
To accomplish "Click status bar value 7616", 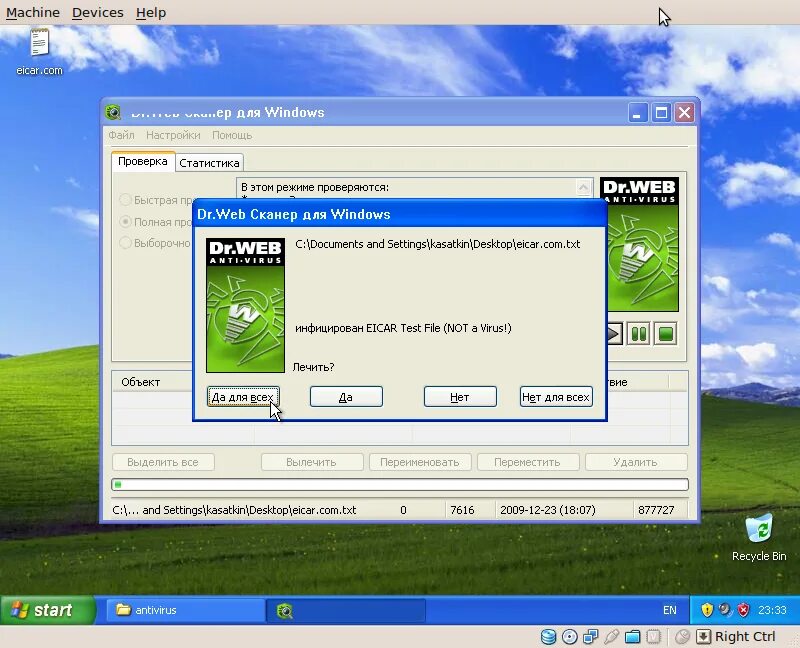I will pos(462,510).
